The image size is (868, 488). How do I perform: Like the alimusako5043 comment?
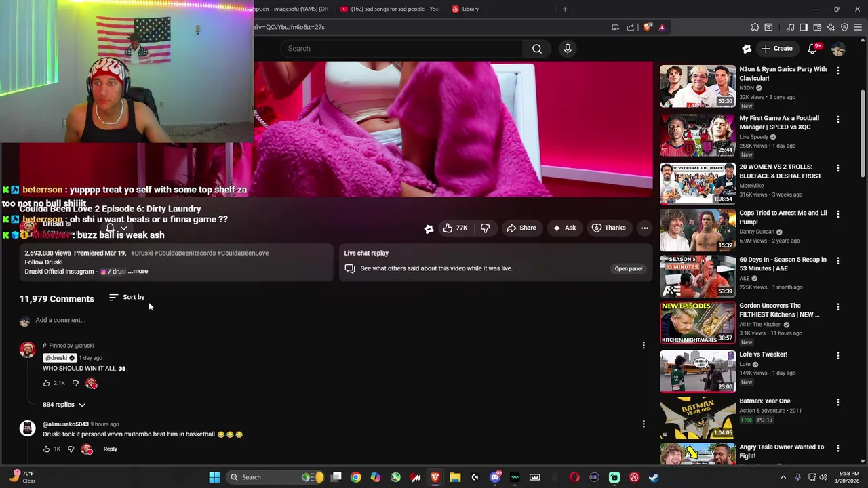[47, 449]
